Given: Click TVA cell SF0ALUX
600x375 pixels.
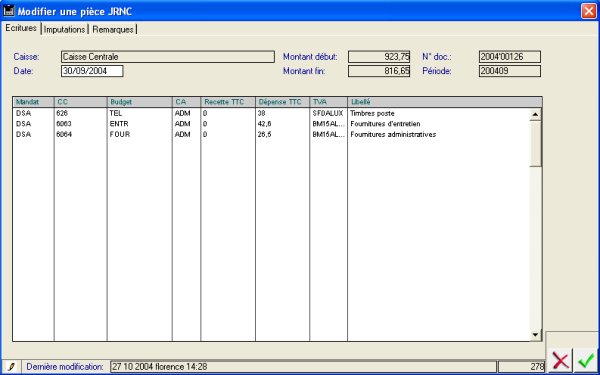Looking at the screenshot, I should (328, 113).
